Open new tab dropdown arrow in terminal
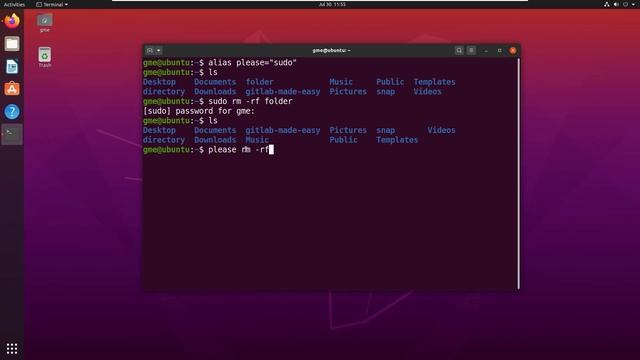This screenshot has width=640, height=360. pos(159,50)
